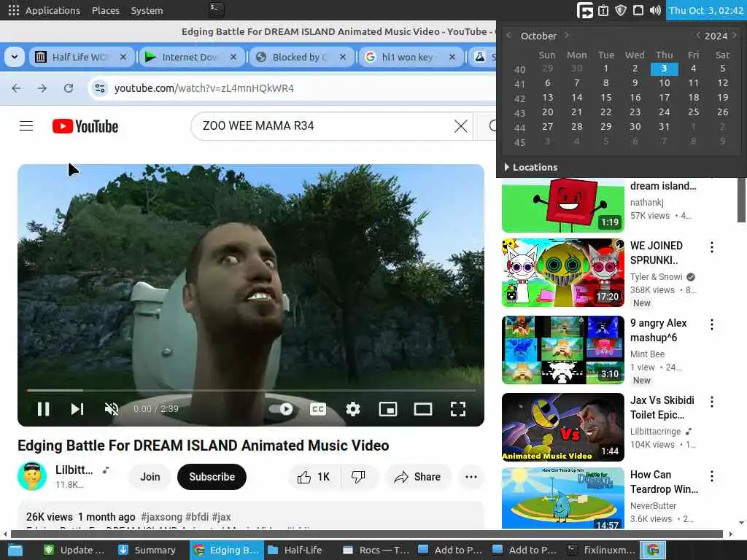Enable miniplayer mode
The height and width of the screenshot is (560, 747).
[388, 409]
